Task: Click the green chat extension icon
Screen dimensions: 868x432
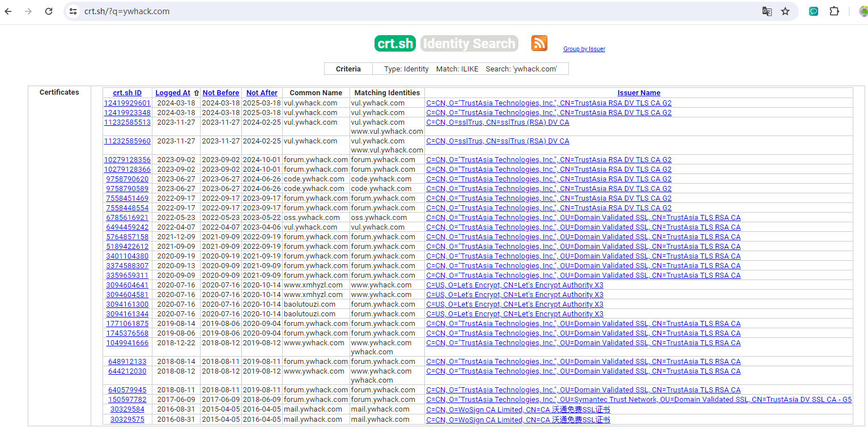Action: click(x=813, y=11)
